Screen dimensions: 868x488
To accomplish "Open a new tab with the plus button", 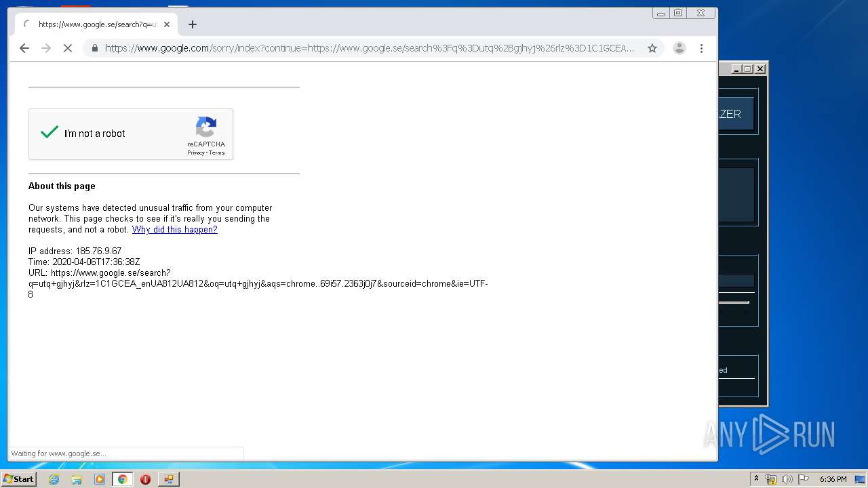I will pyautogui.click(x=193, y=24).
